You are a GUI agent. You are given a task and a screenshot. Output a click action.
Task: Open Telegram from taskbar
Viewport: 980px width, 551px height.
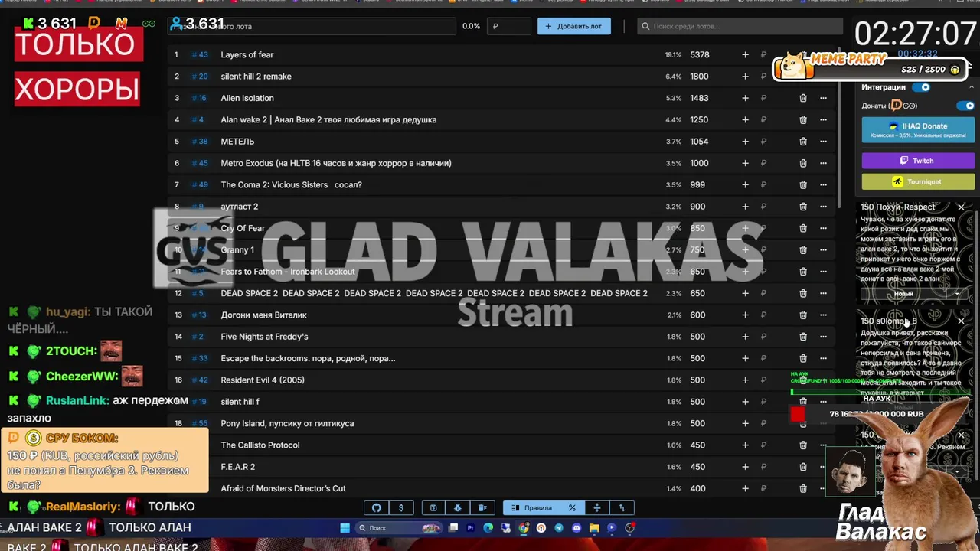pos(559,528)
